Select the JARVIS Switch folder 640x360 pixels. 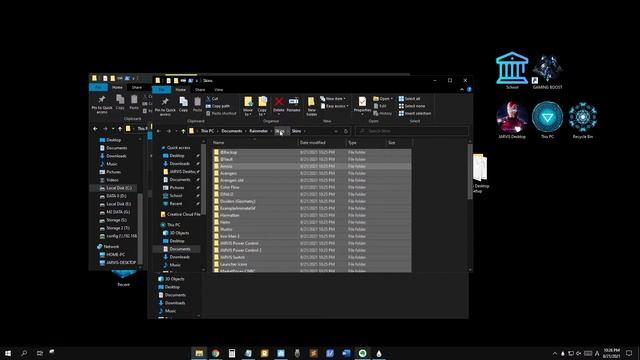pyautogui.click(x=312, y=257)
